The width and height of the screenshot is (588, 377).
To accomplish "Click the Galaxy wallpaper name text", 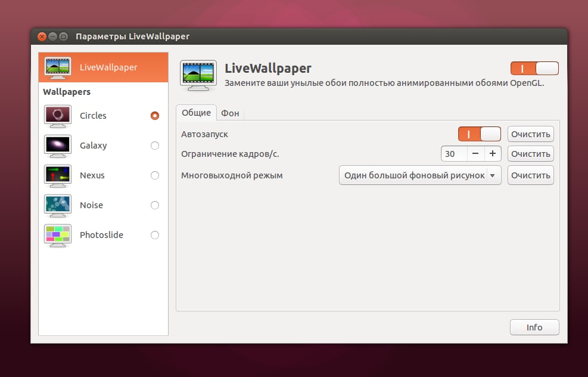I will click(x=94, y=146).
